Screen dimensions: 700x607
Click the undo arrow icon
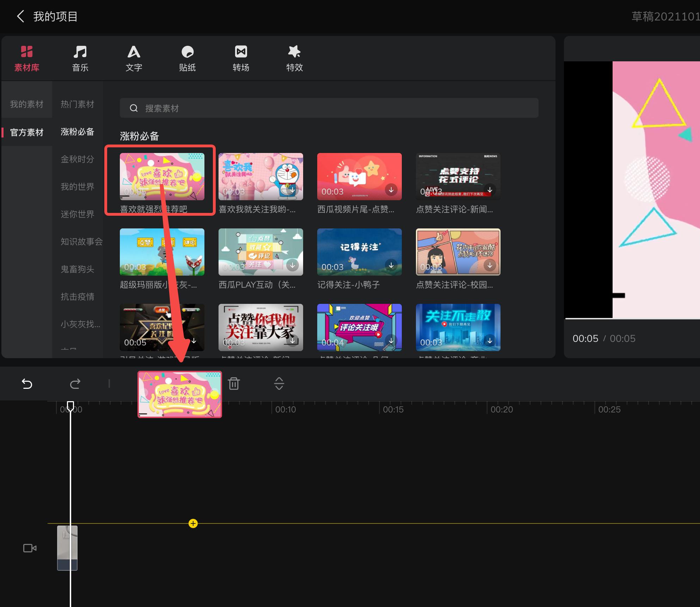click(x=27, y=383)
